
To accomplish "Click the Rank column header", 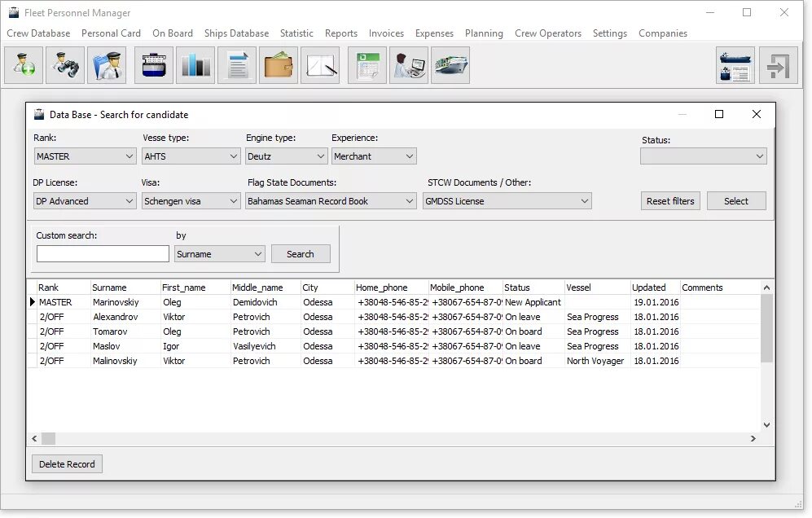I will [x=64, y=288].
